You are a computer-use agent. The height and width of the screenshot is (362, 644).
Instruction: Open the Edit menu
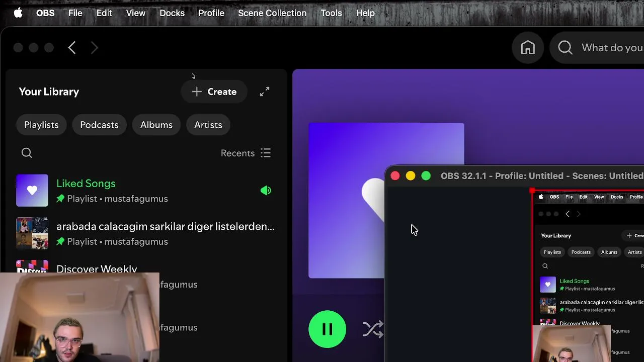104,13
